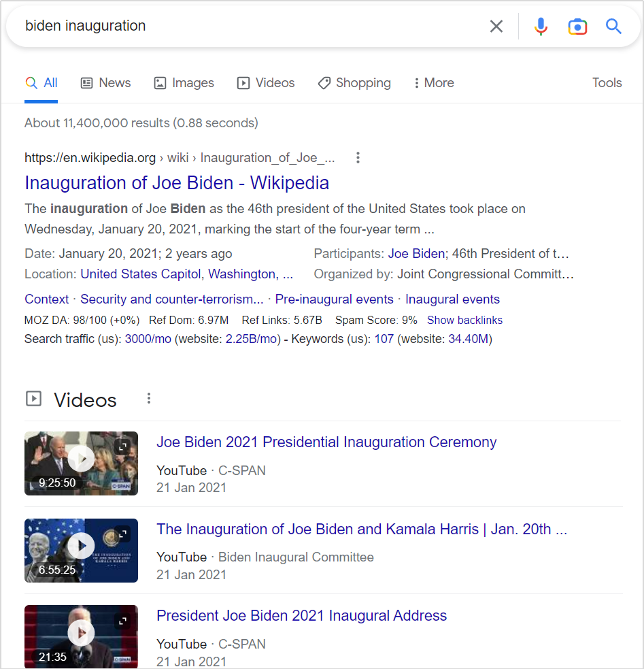The image size is (644, 669).
Task: Click the blue magnifier search button
Action: (614, 26)
